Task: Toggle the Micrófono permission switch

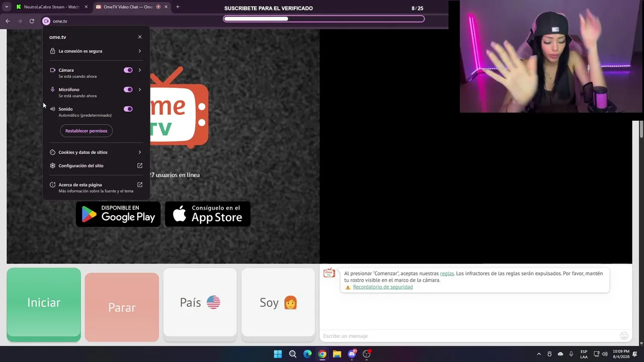Action: point(128,89)
